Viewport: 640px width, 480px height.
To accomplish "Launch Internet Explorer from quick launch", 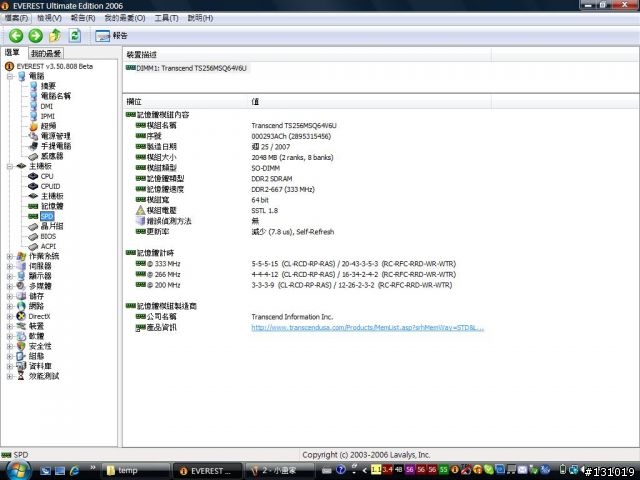I will 74,471.
